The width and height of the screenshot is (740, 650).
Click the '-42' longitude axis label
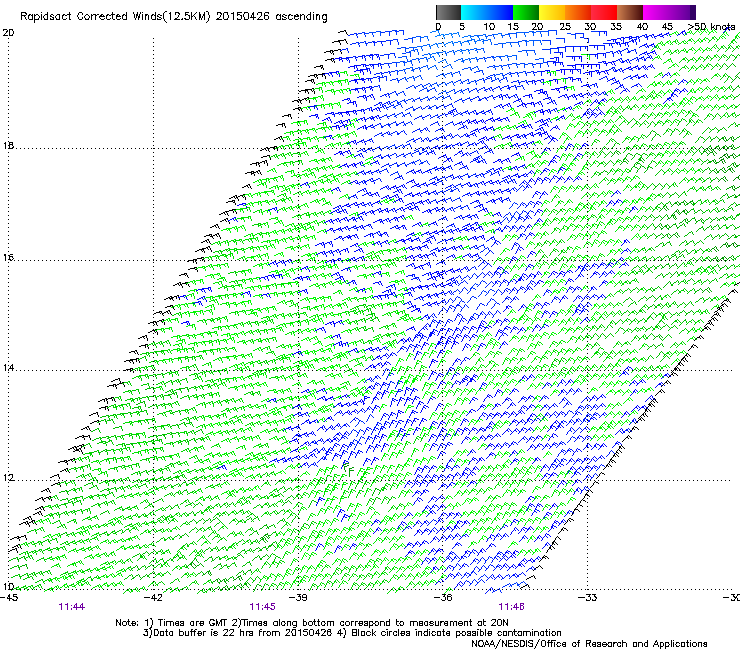[153, 598]
